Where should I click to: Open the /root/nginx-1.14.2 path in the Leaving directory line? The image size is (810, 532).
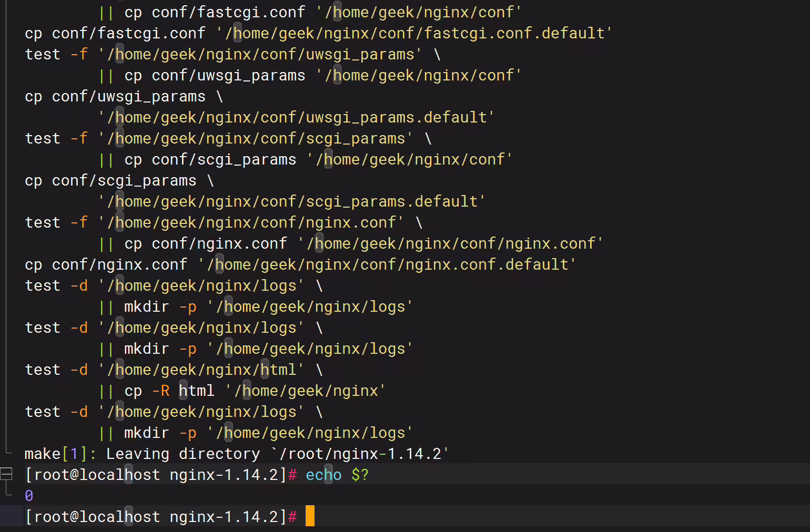360,454
